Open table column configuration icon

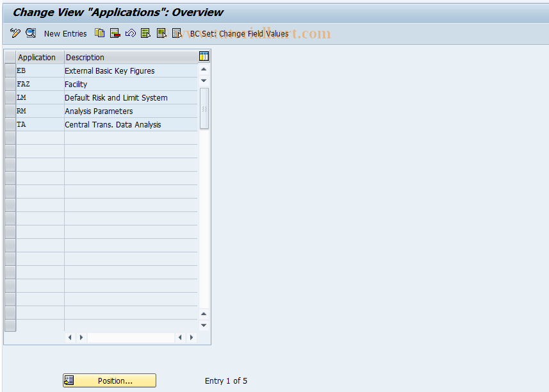(x=204, y=56)
